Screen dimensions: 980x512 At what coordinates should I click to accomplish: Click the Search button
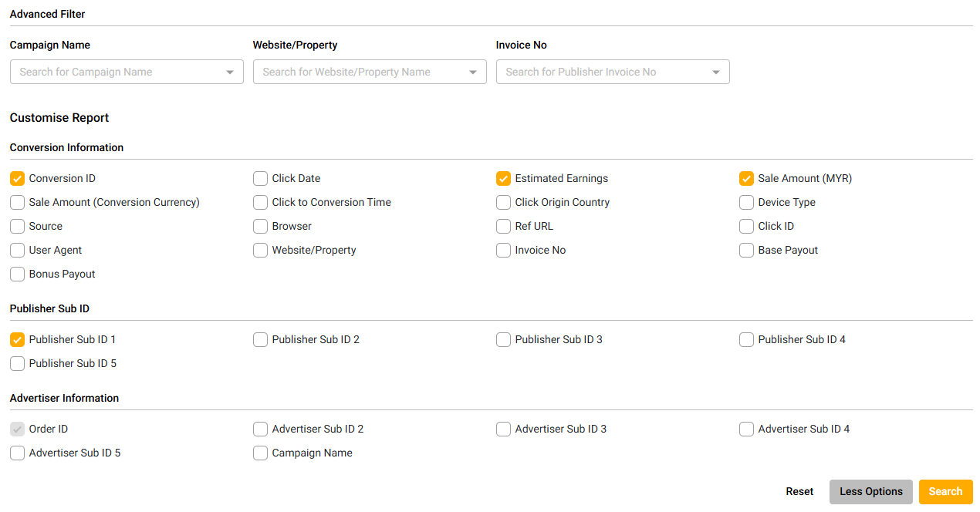pos(945,492)
